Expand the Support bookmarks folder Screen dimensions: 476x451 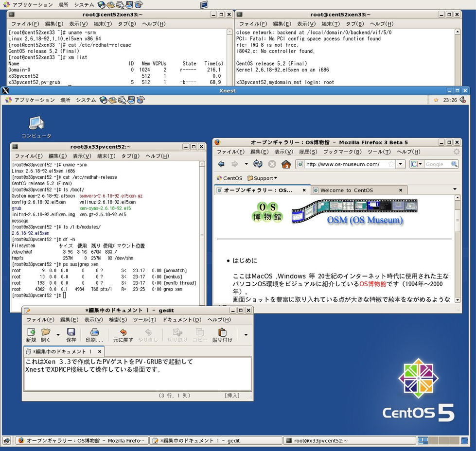(262, 178)
